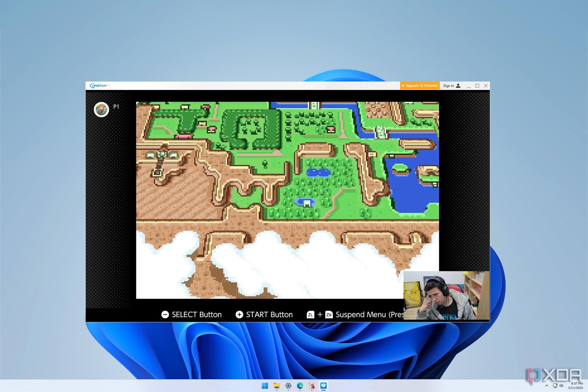Open the Windows Start menu
Screen dimensions: 588x392
point(265,386)
